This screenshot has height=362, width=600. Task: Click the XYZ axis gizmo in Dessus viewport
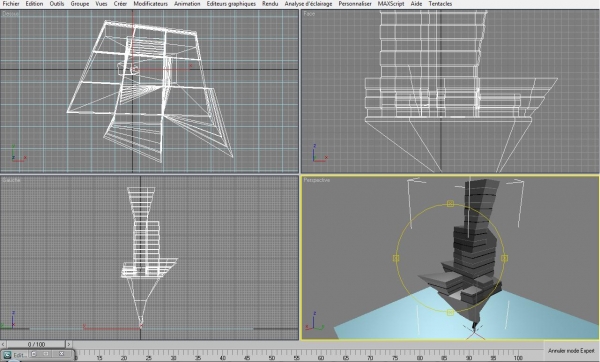(x=18, y=153)
